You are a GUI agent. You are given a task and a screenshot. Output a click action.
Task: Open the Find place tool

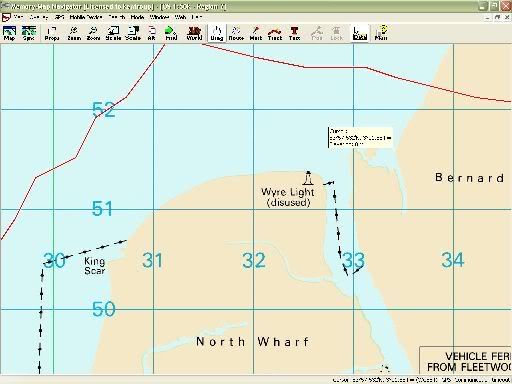171,33
